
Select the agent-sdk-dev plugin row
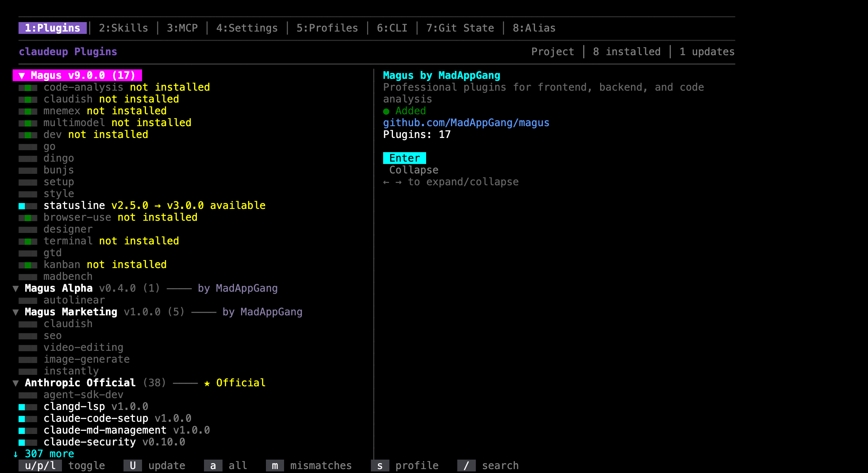(x=71, y=395)
